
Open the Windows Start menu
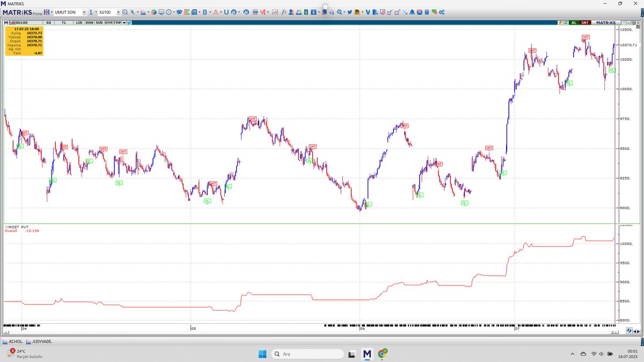262,354
